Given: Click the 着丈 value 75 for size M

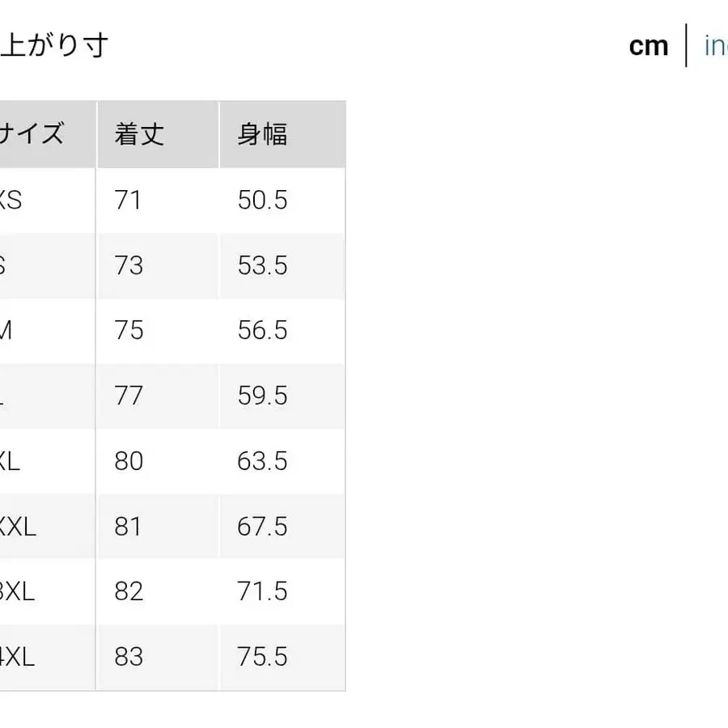Looking at the screenshot, I should tap(128, 330).
